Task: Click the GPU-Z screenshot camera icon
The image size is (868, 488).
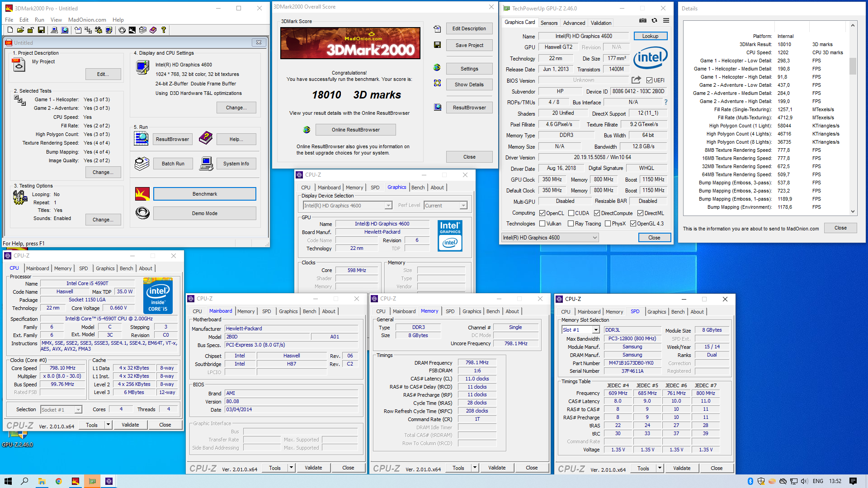Action: pyautogui.click(x=642, y=20)
